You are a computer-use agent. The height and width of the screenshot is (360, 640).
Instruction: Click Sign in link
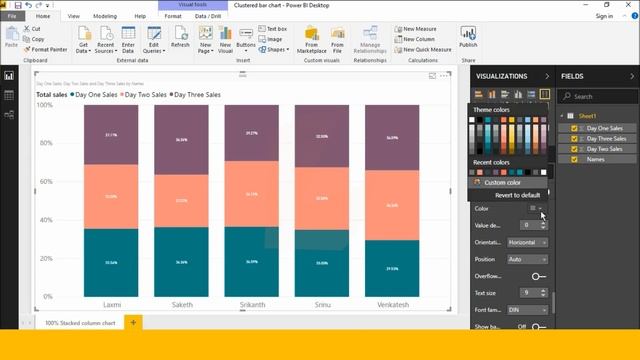[x=604, y=16]
